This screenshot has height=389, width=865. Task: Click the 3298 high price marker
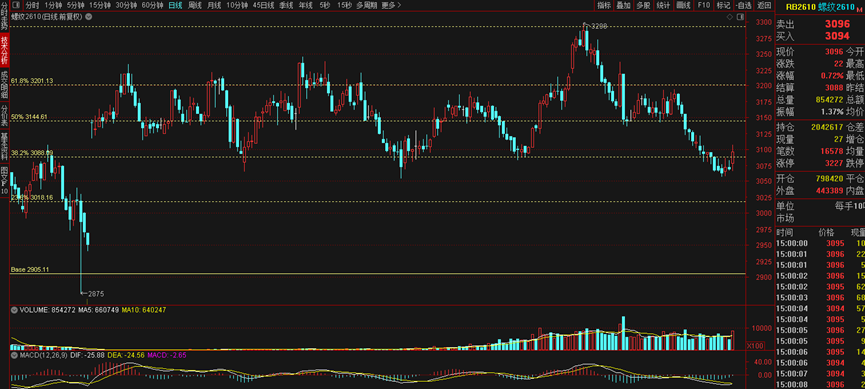599,26
